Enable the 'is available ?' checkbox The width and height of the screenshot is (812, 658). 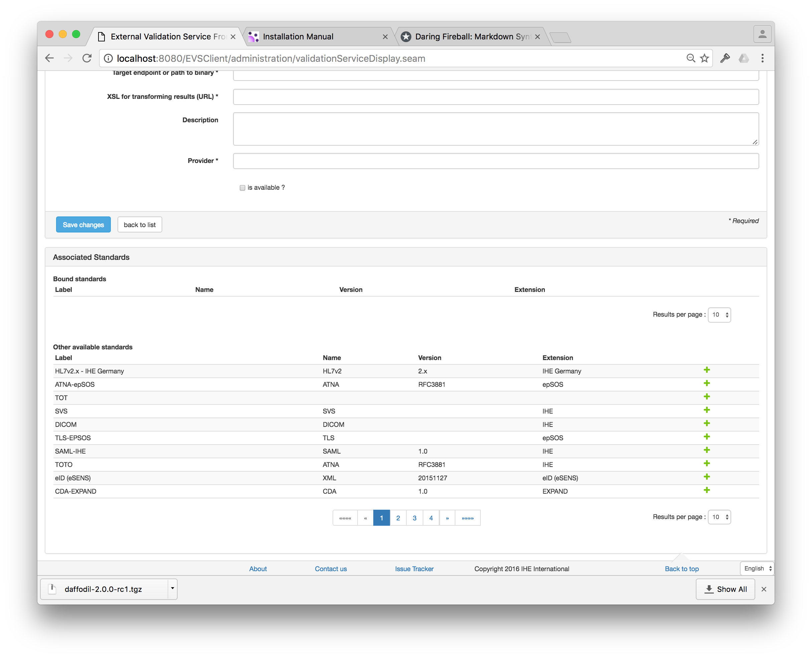tap(242, 188)
